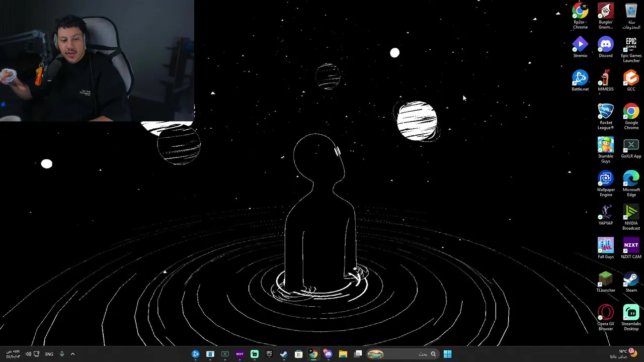Select the Streamlabs Desktop shortcut
The height and width of the screenshot is (362, 644).
631,318
